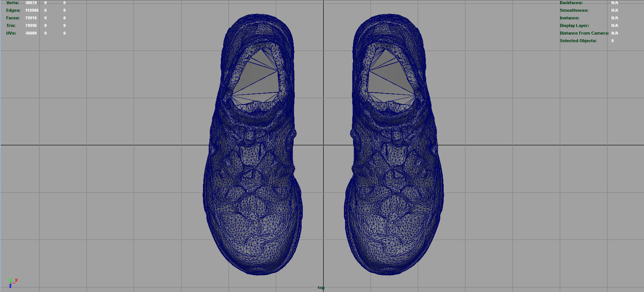Click the "Tris:" heads-up label
The width and height of the screenshot is (644, 292).
point(11,25)
